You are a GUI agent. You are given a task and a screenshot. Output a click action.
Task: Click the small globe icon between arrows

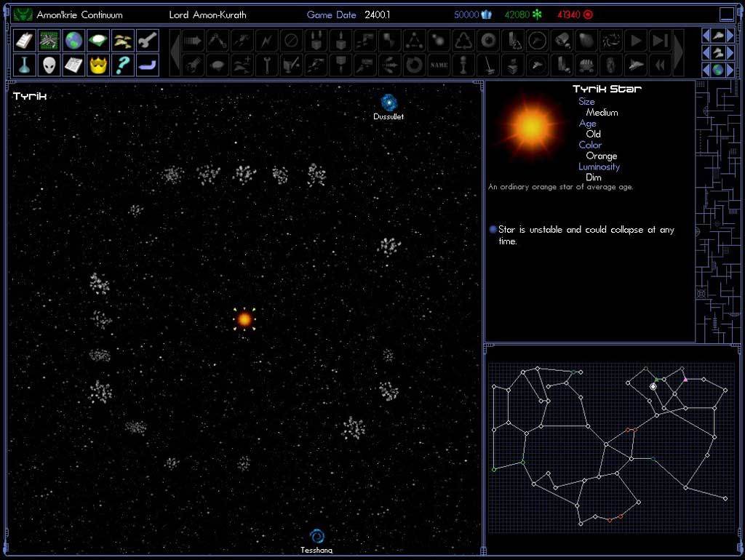[718, 70]
